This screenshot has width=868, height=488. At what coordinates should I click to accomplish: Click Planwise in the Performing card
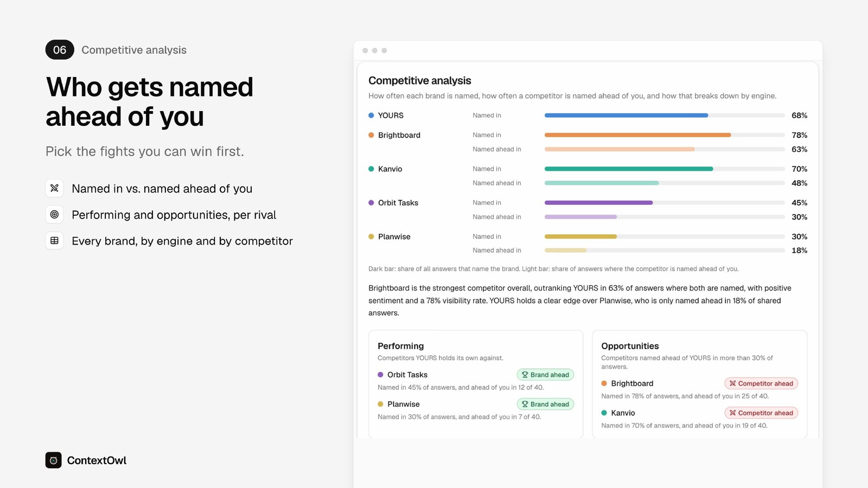point(404,404)
